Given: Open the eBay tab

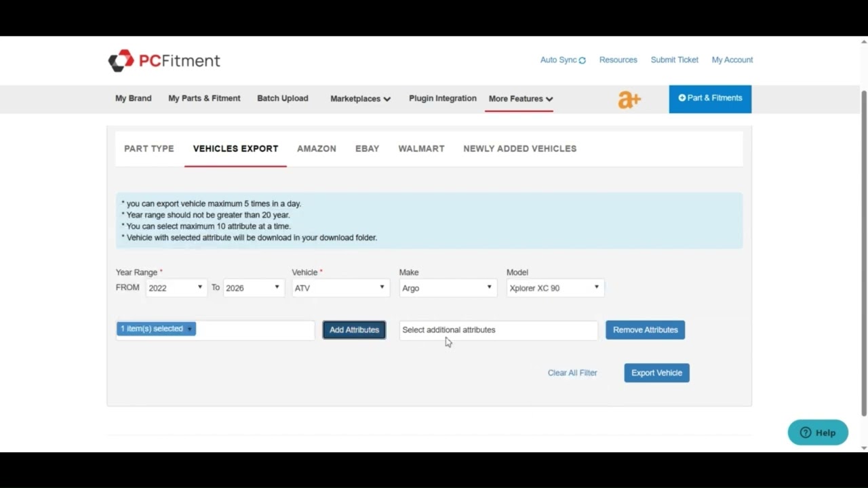Looking at the screenshot, I should (368, 148).
